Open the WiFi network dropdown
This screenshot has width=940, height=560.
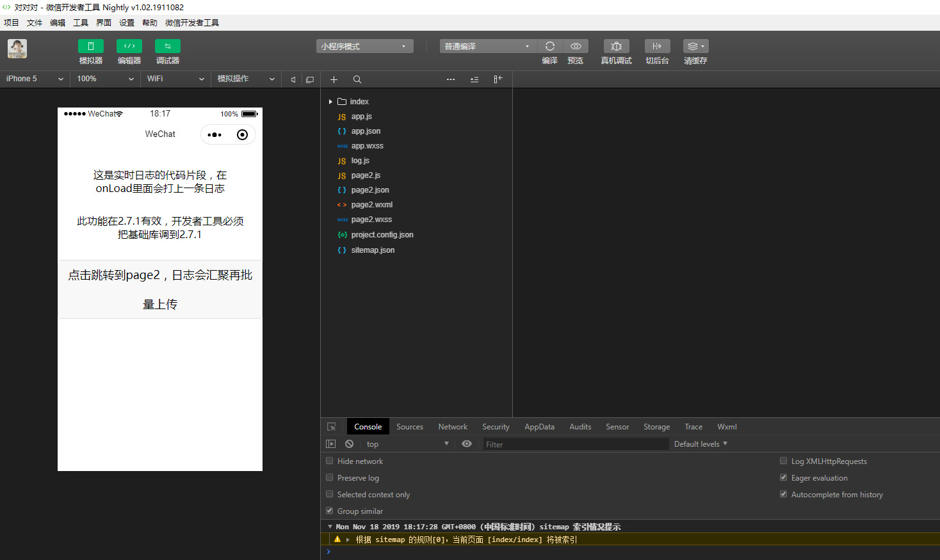(175, 79)
